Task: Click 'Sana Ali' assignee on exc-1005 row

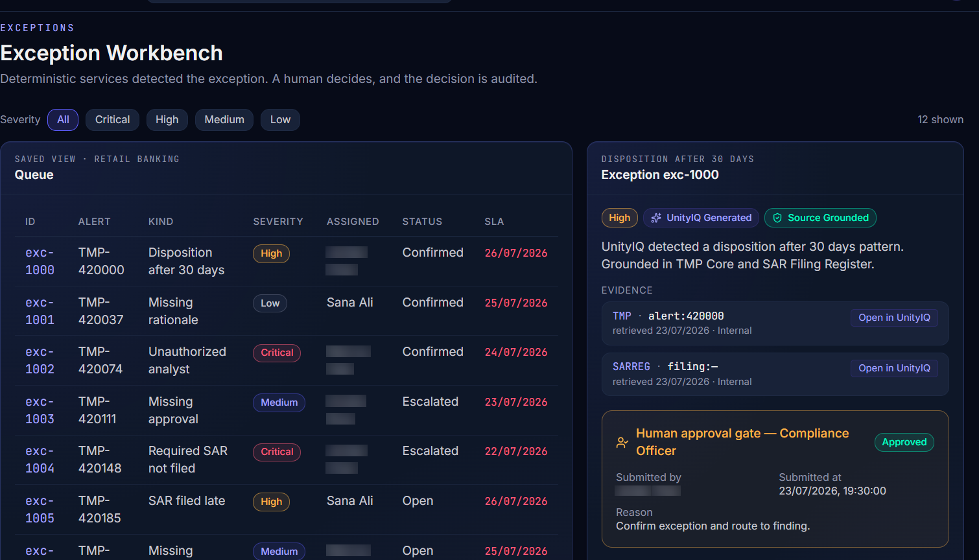Action: [x=350, y=501]
